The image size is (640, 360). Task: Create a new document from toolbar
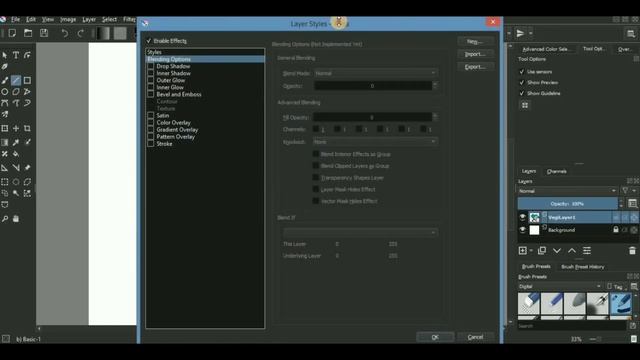click(x=12, y=33)
